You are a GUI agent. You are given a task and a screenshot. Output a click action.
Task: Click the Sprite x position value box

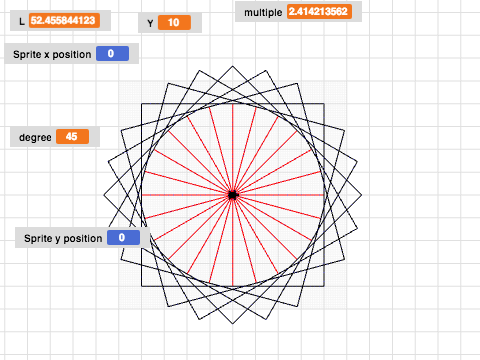[x=112, y=54]
